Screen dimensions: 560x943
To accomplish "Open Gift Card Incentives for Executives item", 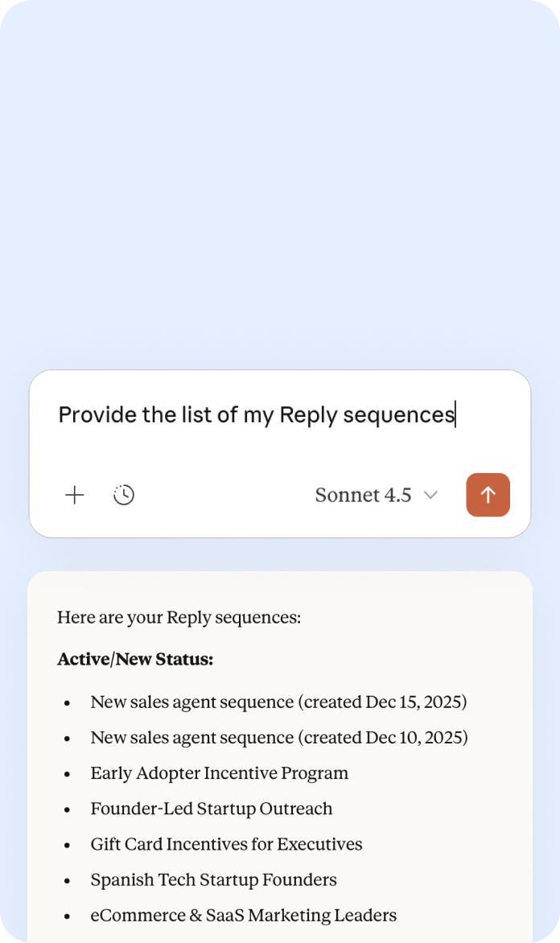I will 226,844.
